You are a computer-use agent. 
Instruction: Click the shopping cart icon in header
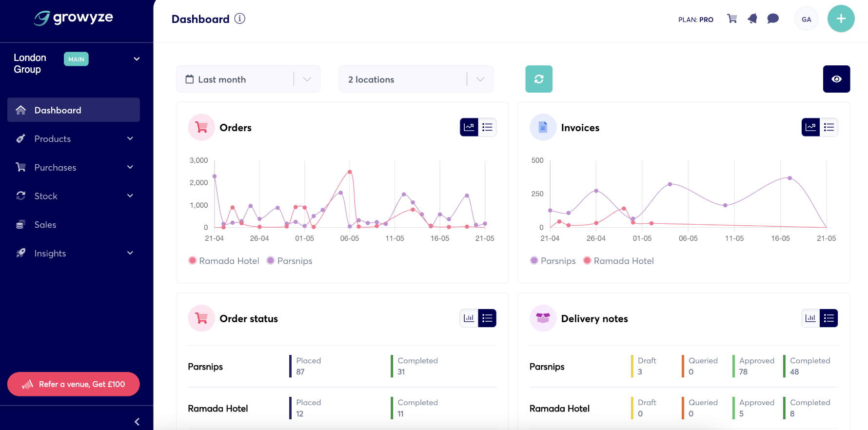coord(732,19)
